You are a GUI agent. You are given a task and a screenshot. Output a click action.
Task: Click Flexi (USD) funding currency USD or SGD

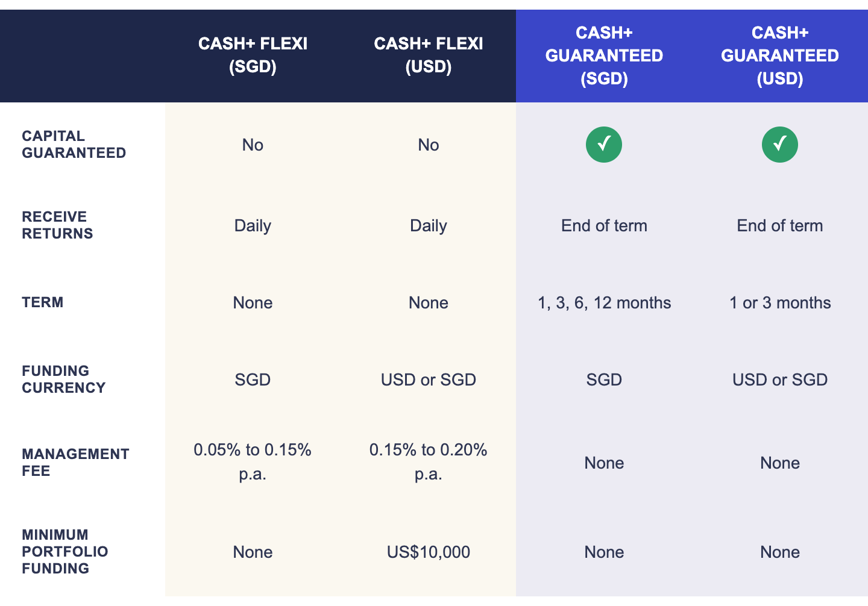(x=429, y=380)
